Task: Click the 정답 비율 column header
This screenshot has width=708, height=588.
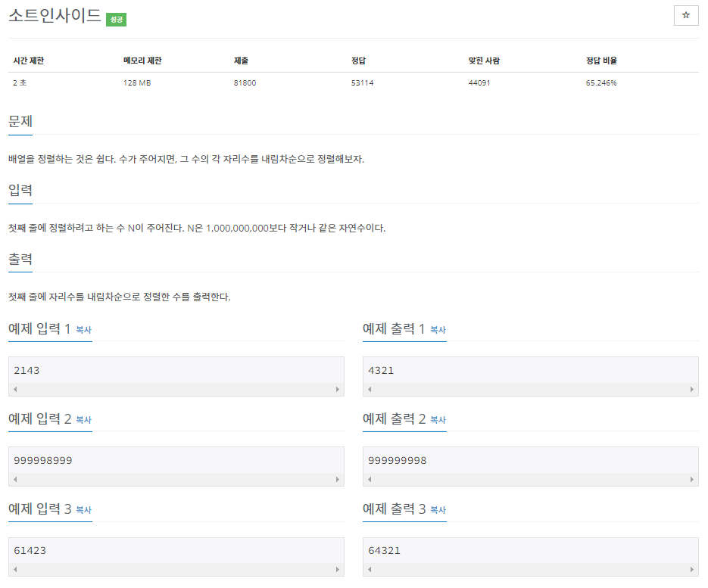Action: point(601,61)
